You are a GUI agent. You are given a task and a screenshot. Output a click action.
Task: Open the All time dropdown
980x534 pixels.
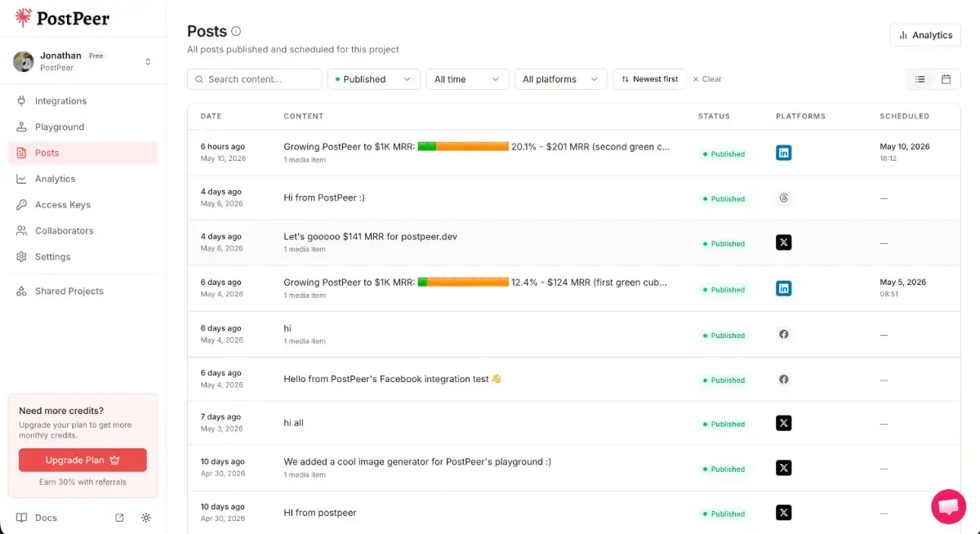[x=467, y=79]
